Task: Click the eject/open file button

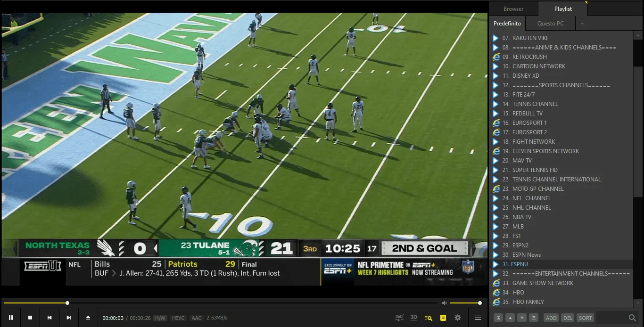Action: click(x=88, y=318)
